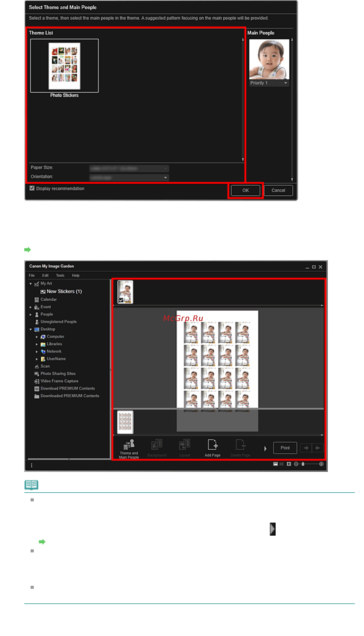Click the Print button
The width and height of the screenshot is (364, 636).
point(285,448)
